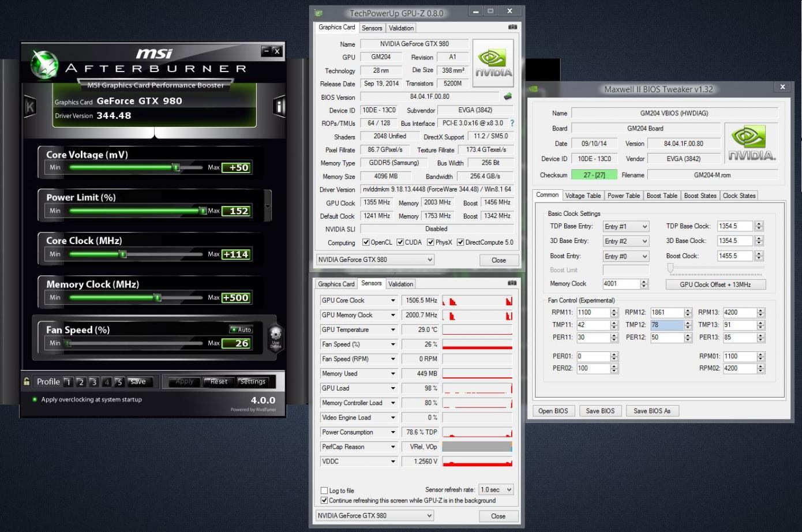This screenshot has height=532, width=802.
Task: Click Close in GPU-Z Sensors window
Action: point(499,516)
